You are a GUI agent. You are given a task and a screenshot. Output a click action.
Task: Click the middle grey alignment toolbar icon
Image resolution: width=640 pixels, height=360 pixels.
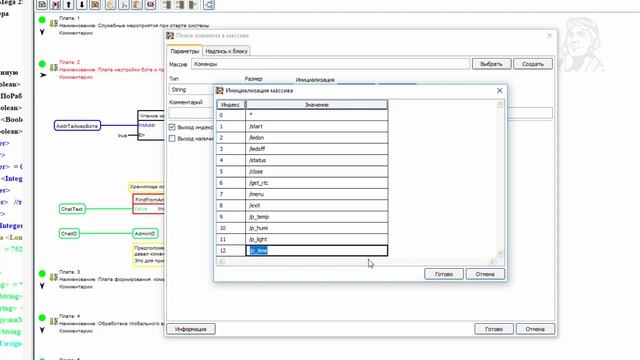(x=180, y=5)
